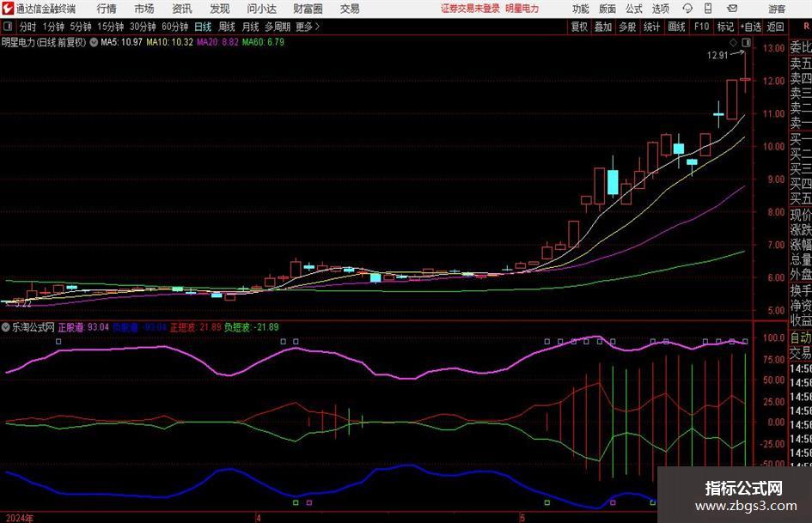Toggle the left panel icon beside 分时

(x=7, y=27)
